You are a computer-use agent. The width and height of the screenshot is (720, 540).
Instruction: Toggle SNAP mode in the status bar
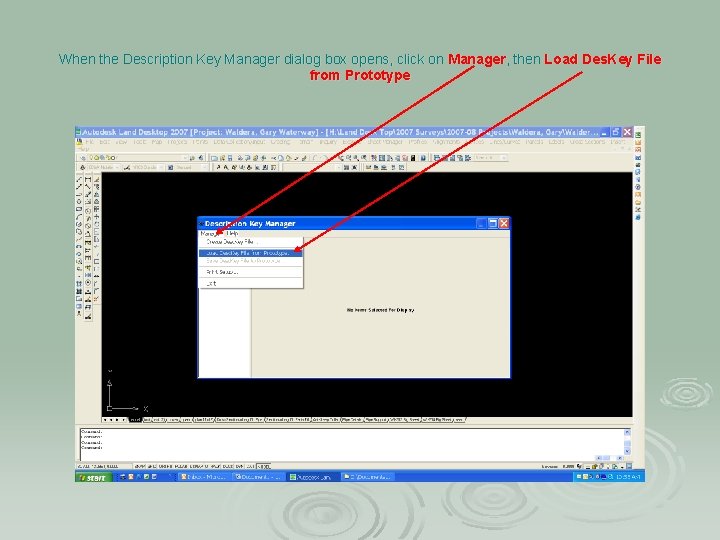click(141, 466)
